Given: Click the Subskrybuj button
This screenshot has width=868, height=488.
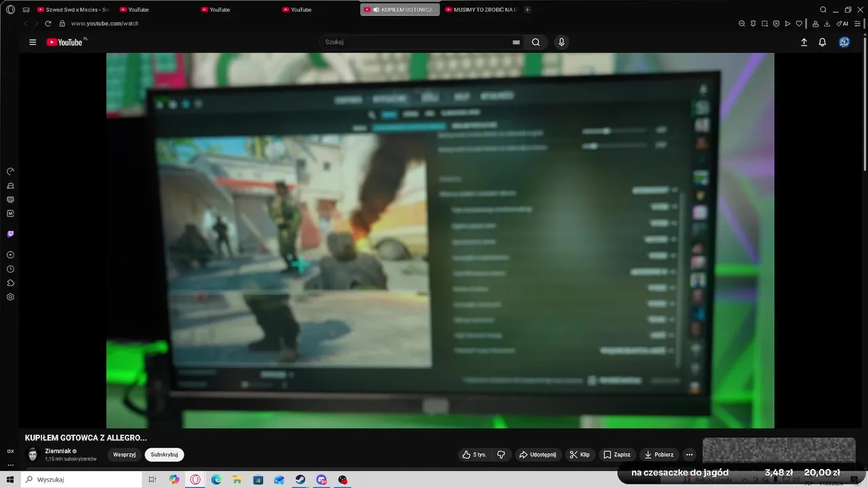Looking at the screenshot, I should coord(164,455).
